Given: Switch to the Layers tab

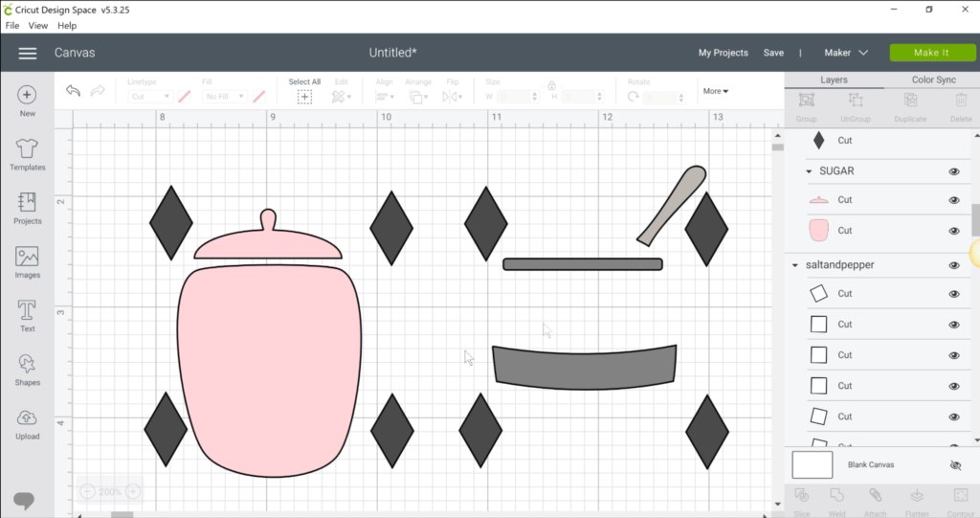Looking at the screenshot, I should click(834, 80).
